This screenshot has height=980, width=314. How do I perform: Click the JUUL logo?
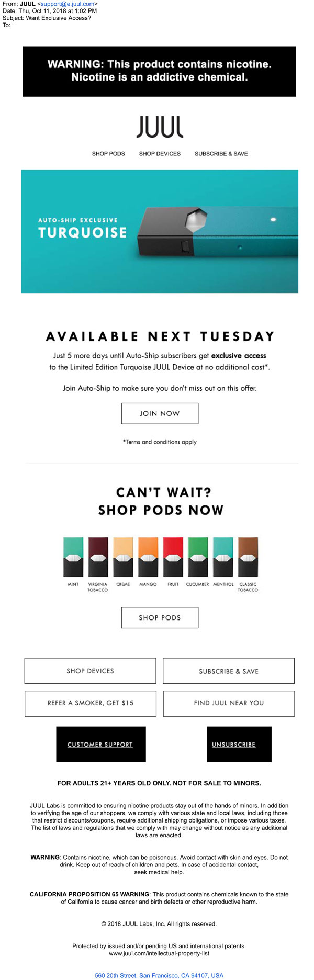point(160,127)
